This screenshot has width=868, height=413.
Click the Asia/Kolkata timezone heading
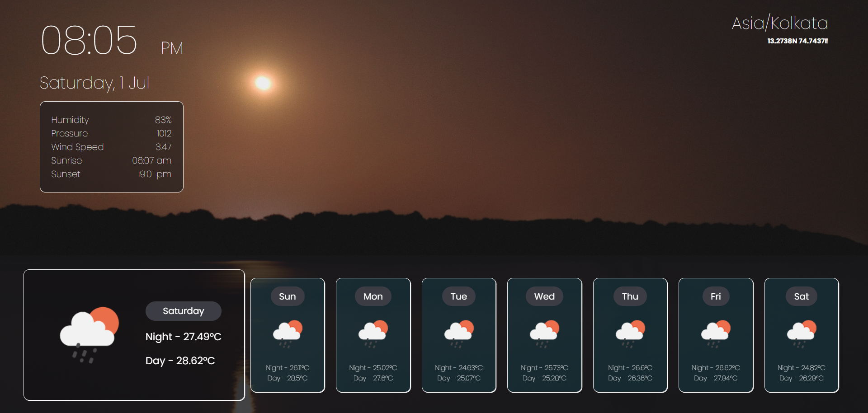[780, 23]
